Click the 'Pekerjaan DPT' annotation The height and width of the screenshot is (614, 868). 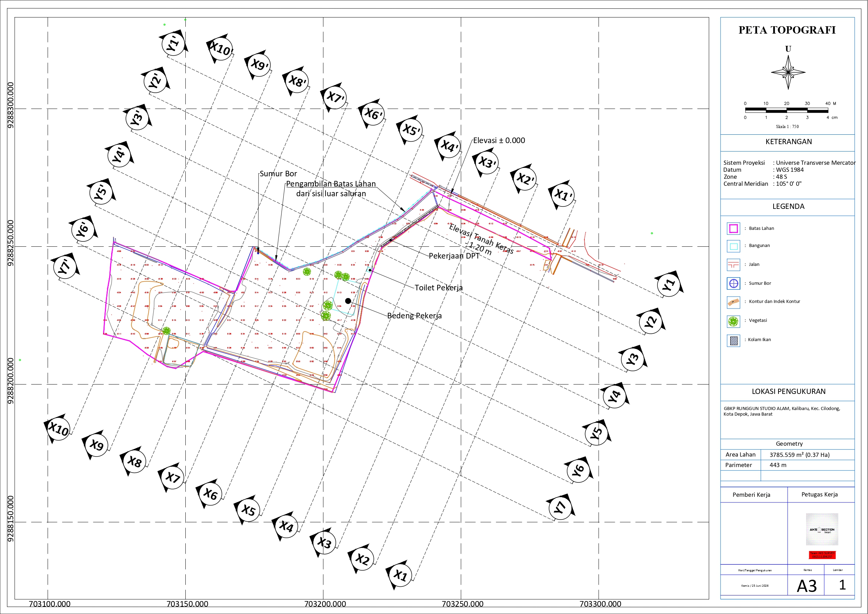pos(454,256)
